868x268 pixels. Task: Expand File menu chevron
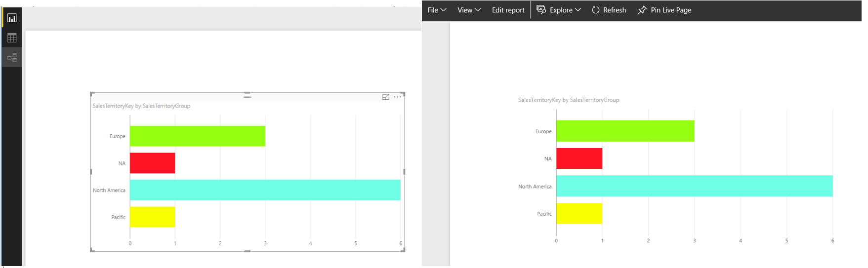444,10
